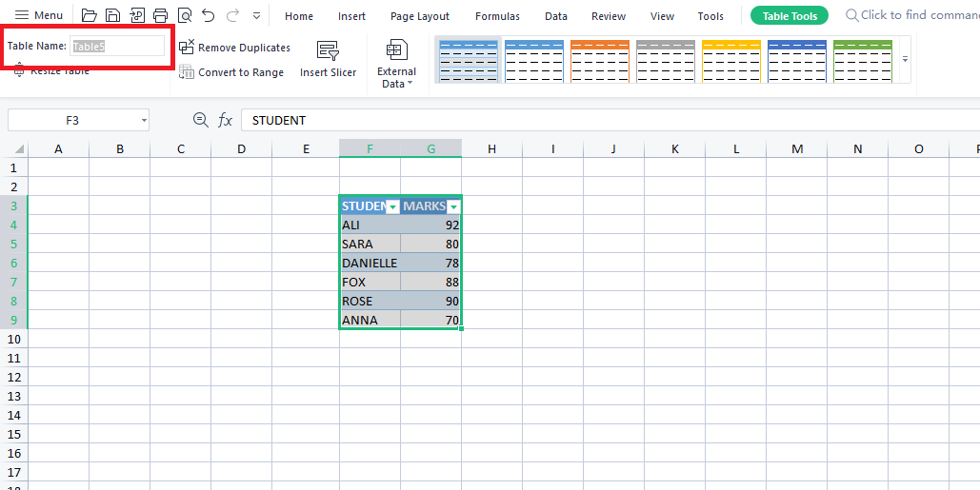
Task: Select row 10 header
Action: click(x=14, y=339)
